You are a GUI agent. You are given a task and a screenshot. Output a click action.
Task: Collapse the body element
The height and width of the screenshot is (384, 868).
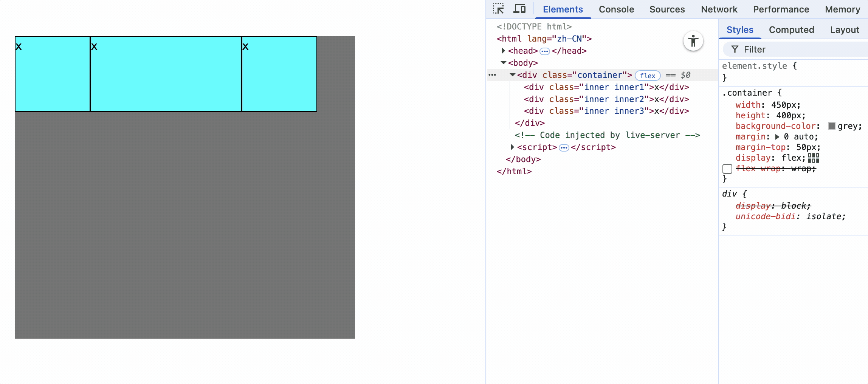pyautogui.click(x=503, y=63)
